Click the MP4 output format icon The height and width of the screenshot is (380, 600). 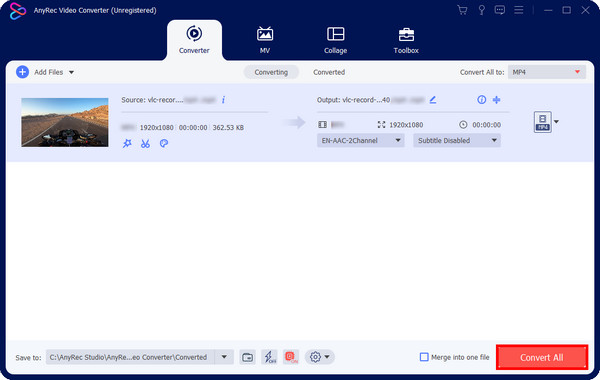[x=543, y=122]
